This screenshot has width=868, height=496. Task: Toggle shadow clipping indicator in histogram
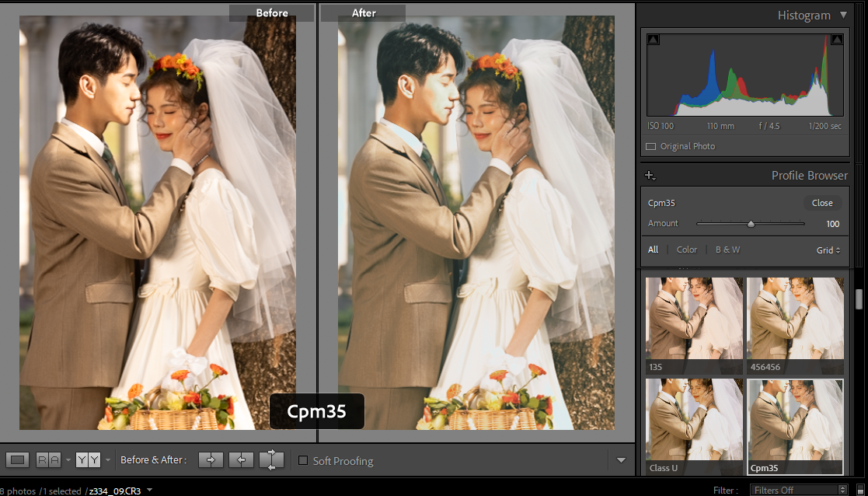coord(653,40)
